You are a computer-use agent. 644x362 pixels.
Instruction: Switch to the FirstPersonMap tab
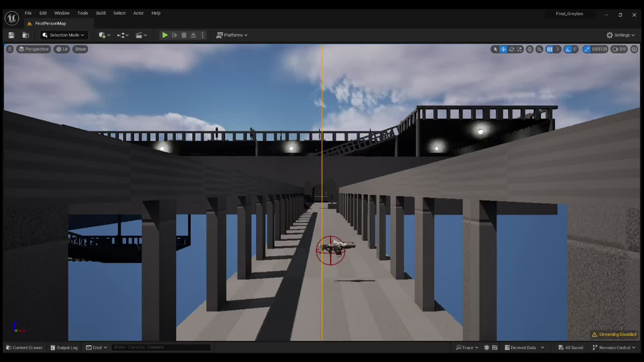(50, 23)
